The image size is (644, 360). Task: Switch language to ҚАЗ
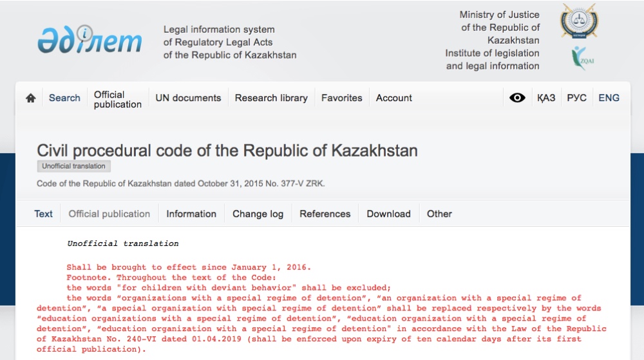[546, 98]
